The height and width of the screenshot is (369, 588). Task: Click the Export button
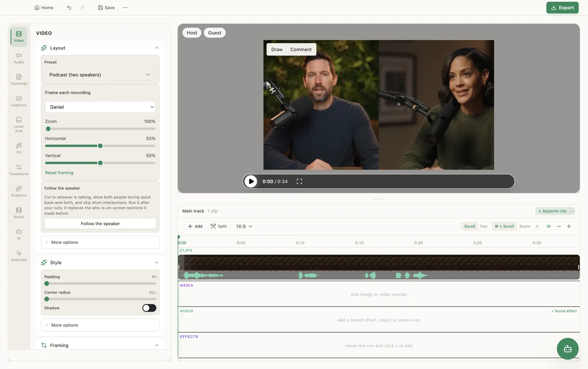click(562, 8)
